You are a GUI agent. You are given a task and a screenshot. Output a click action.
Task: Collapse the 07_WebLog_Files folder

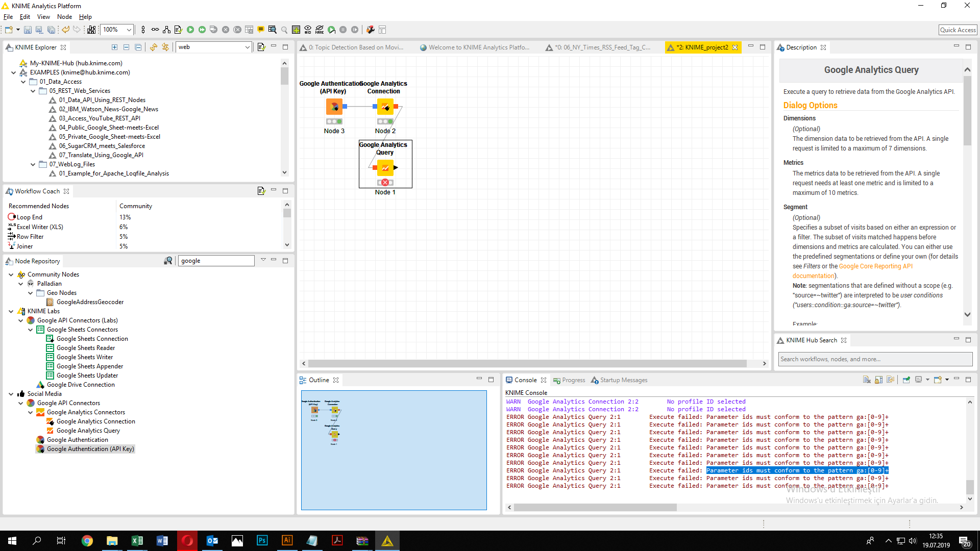coord(33,164)
